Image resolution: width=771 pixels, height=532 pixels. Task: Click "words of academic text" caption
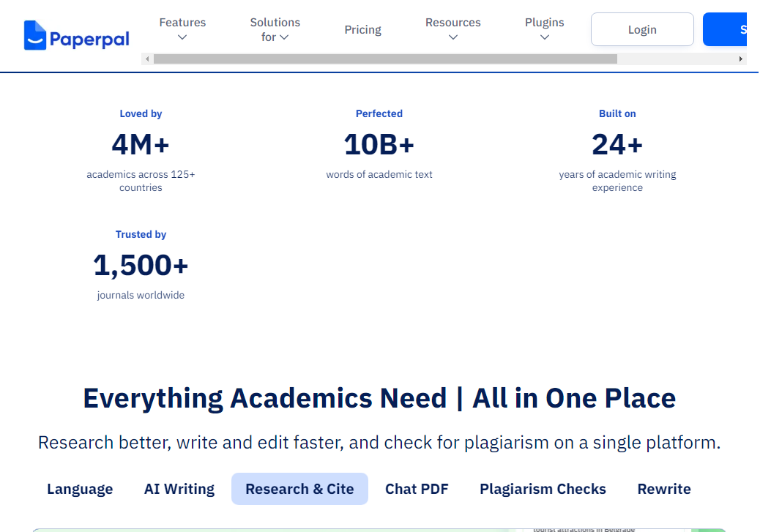point(379,174)
